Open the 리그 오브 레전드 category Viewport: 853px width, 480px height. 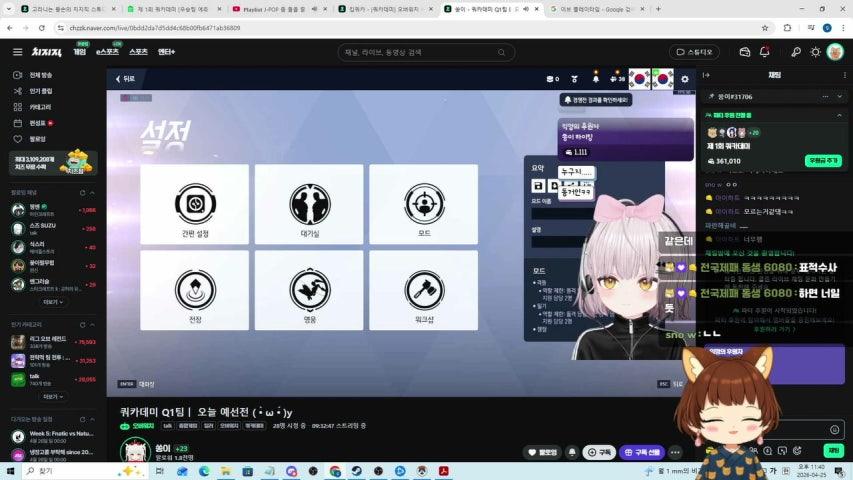[x=53, y=342]
